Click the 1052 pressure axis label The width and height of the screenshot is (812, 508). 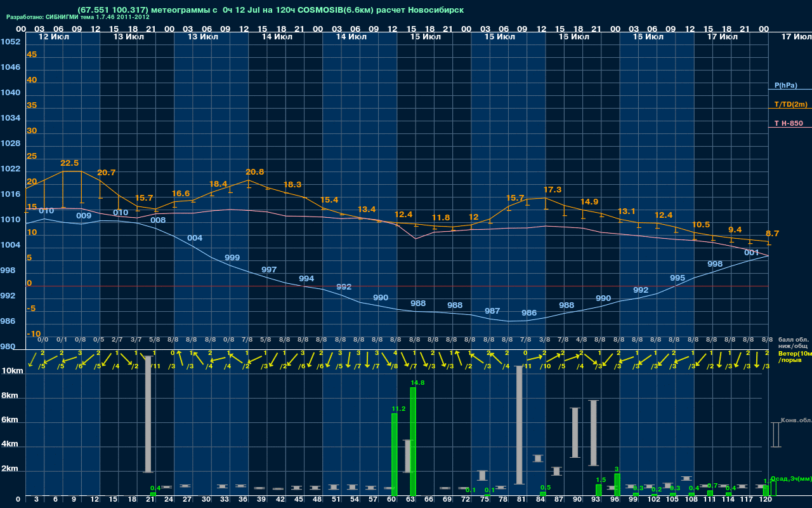tap(10, 42)
